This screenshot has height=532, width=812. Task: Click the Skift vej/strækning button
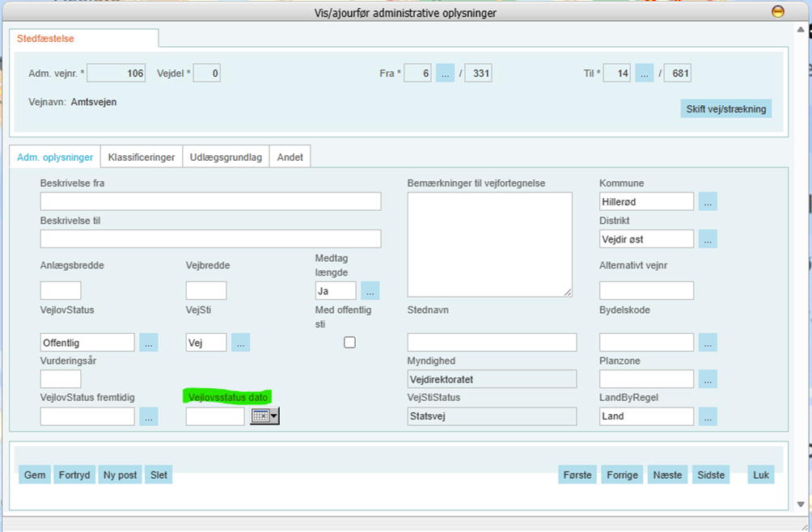click(725, 109)
